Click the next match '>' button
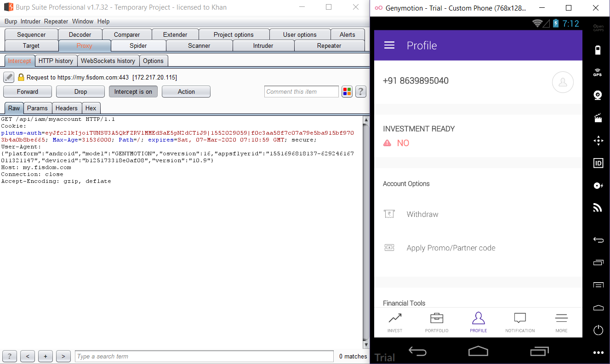Image resolution: width=610 pixels, height=364 pixels. pos(63,356)
